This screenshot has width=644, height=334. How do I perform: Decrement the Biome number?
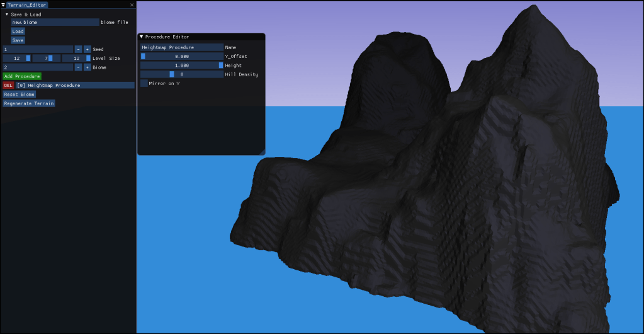(78, 67)
